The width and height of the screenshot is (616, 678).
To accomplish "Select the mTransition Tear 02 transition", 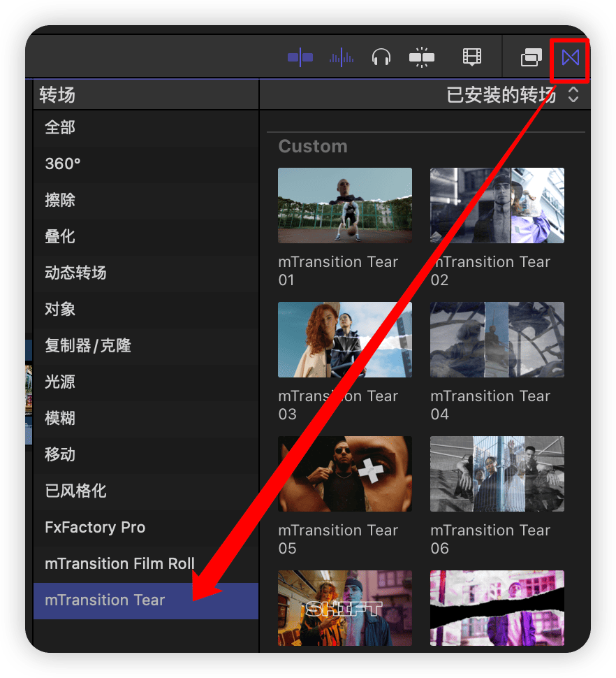I will point(497,205).
